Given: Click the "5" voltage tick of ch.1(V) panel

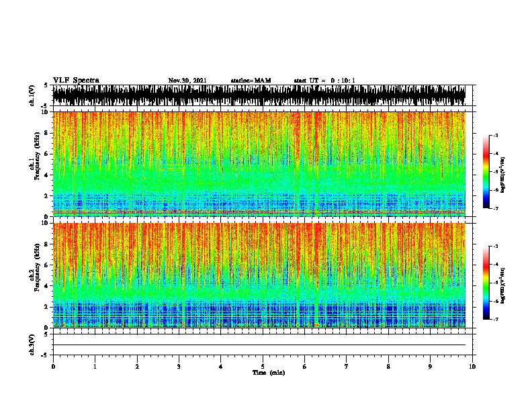Looking at the screenshot, I should point(46,85).
